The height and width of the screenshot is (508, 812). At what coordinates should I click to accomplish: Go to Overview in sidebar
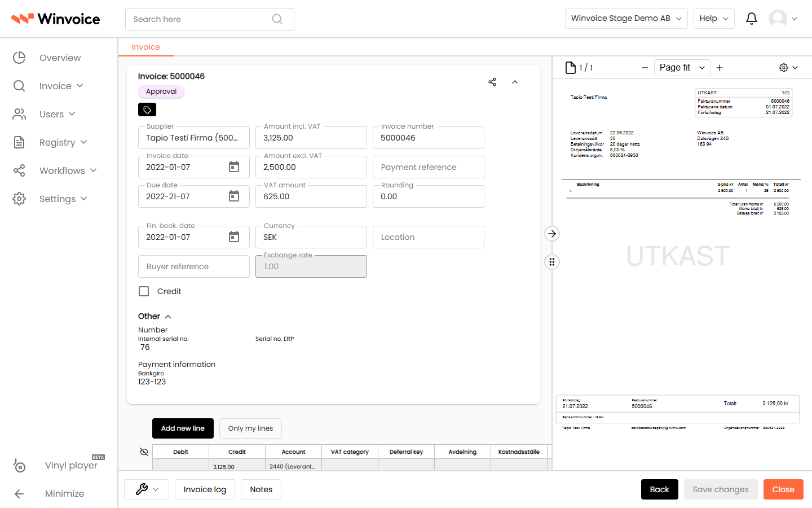click(47, 58)
